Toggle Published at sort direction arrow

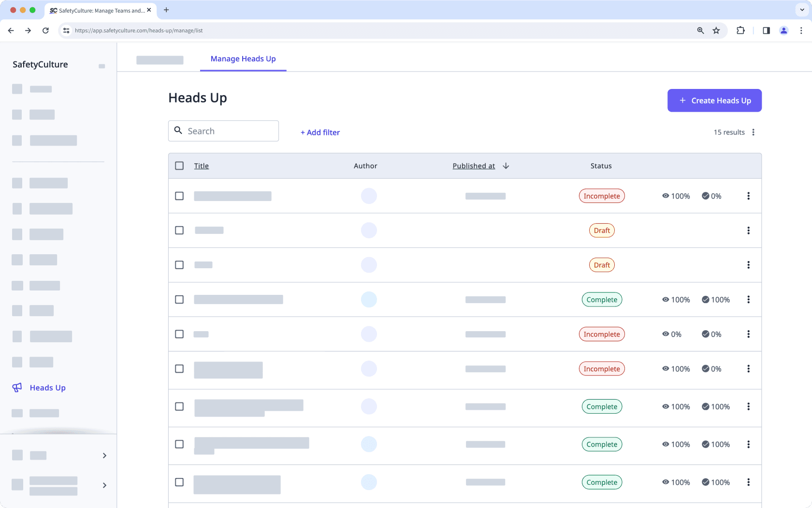(506, 165)
